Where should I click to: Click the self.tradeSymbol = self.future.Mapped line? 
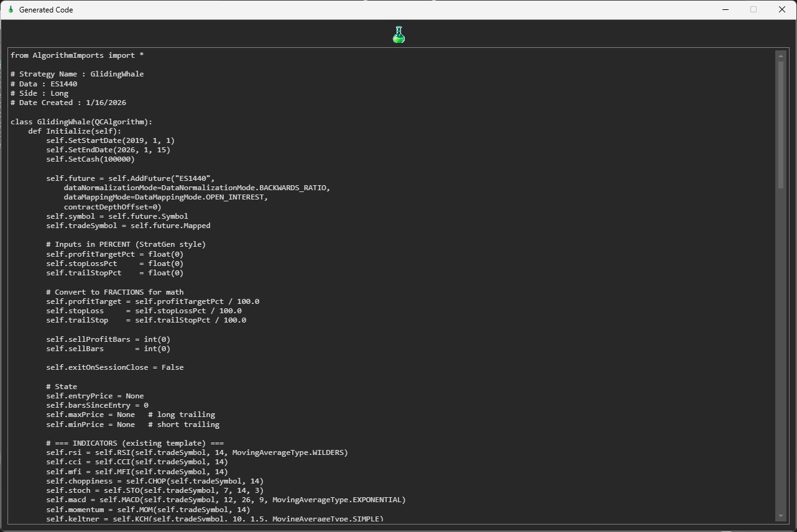click(128, 226)
